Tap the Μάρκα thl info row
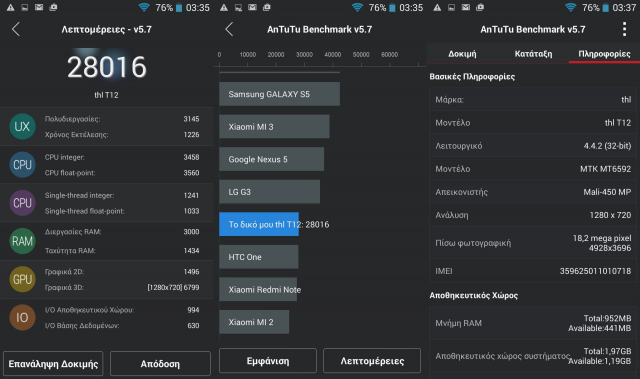 coord(533,99)
